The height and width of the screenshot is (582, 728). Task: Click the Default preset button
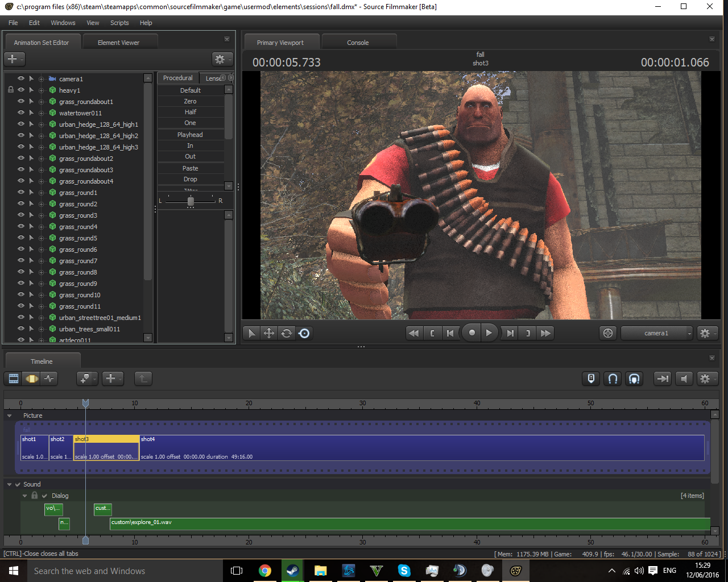tap(190, 90)
